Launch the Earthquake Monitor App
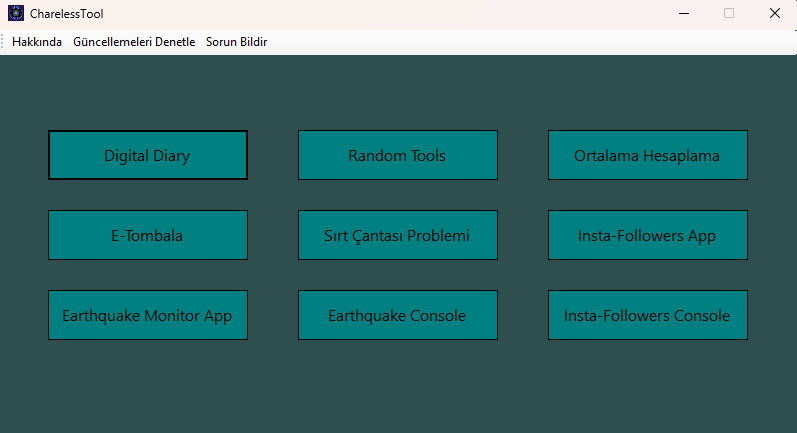This screenshot has height=433, width=797. click(147, 315)
